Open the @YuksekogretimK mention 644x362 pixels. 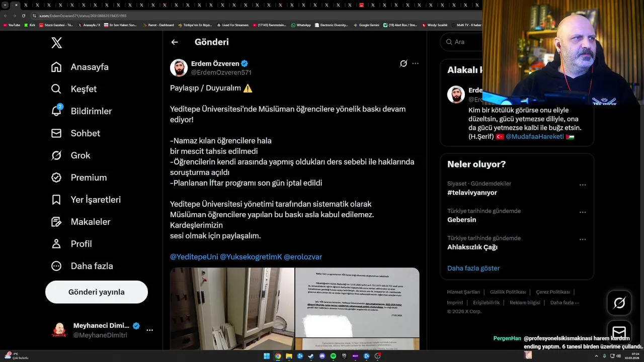251,257
